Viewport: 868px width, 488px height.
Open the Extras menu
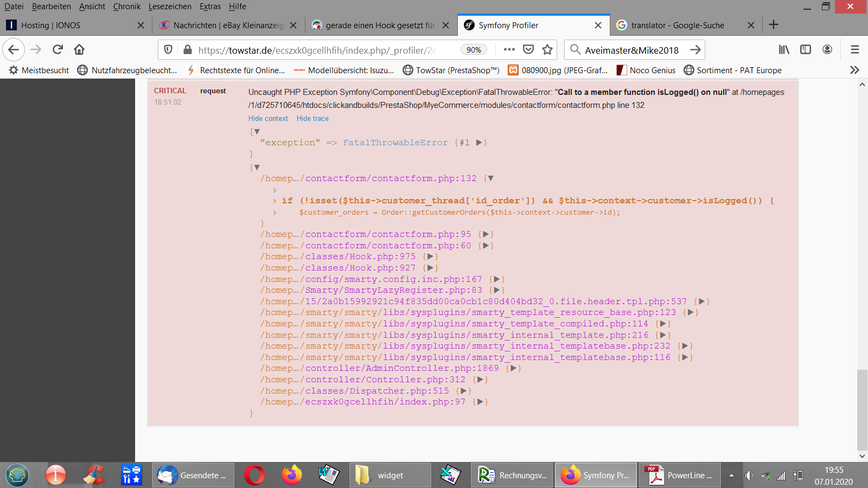210,7
